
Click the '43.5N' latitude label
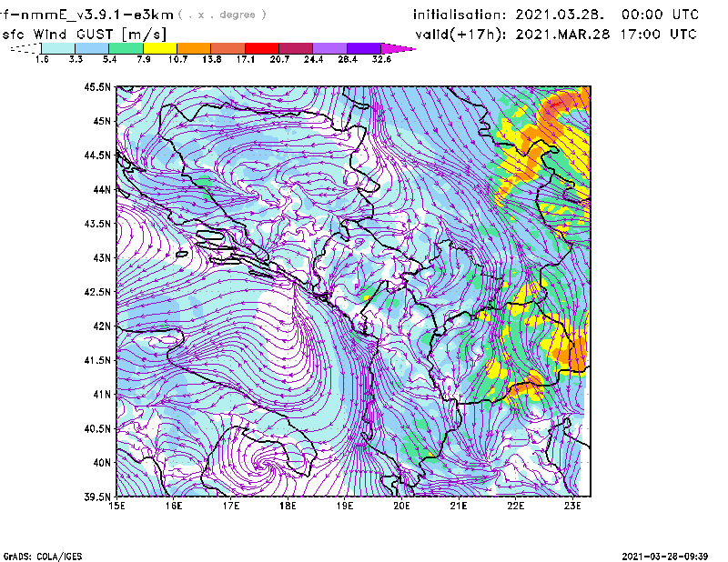pos(97,224)
